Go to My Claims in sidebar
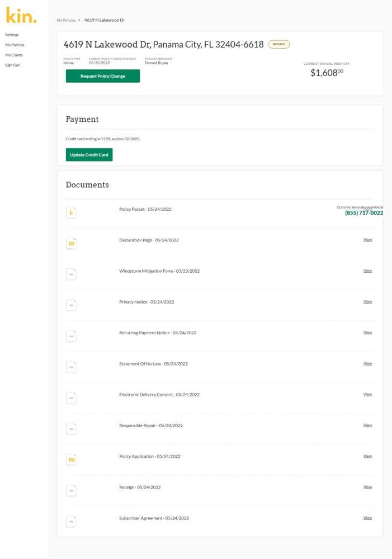This screenshot has width=392, height=559. point(13,55)
